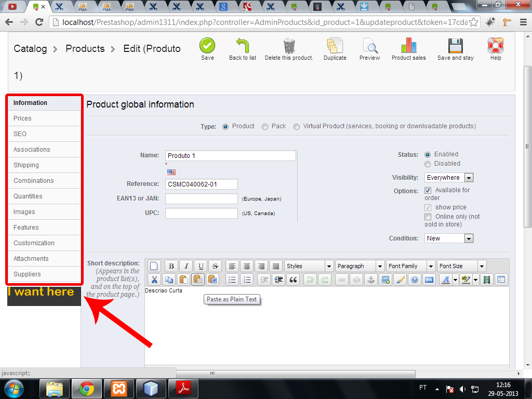Screen dimensions: 532x399
Task: Open Condition New dropdown
Action: point(448,238)
